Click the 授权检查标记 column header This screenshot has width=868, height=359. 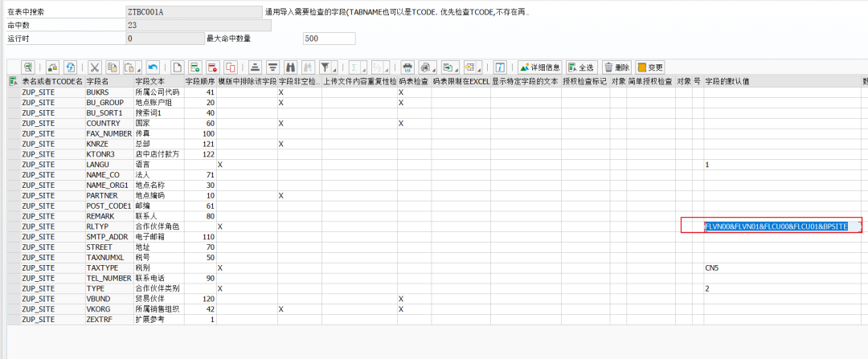tap(585, 81)
